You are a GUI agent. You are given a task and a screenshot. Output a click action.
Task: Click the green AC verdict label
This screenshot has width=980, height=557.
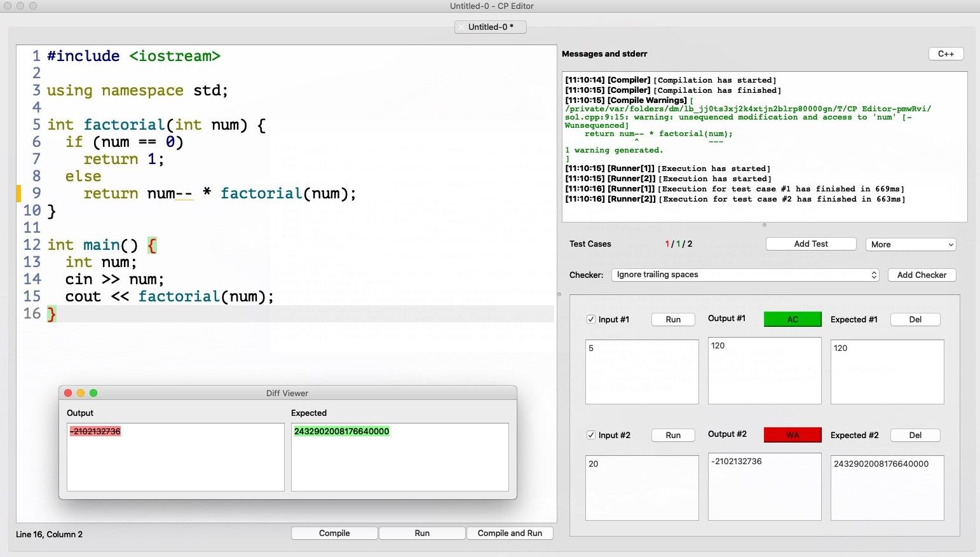click(793, 319)
